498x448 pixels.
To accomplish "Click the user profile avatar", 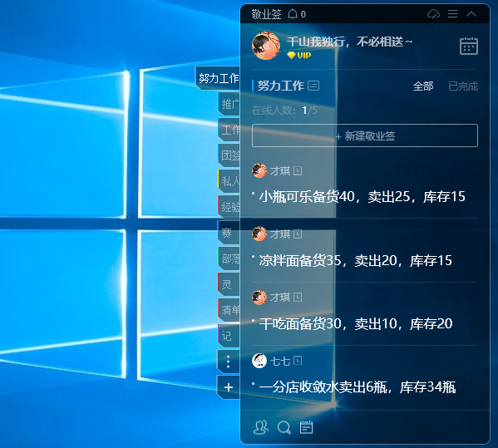I will [266, 46].
